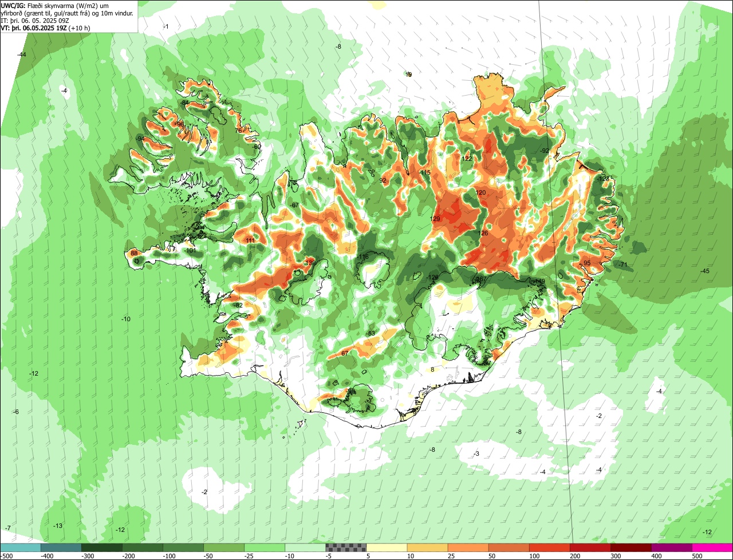Click the Westfjords value '-96'
The height and width of the screenshot is (560, 733).
tap(180, 124)
